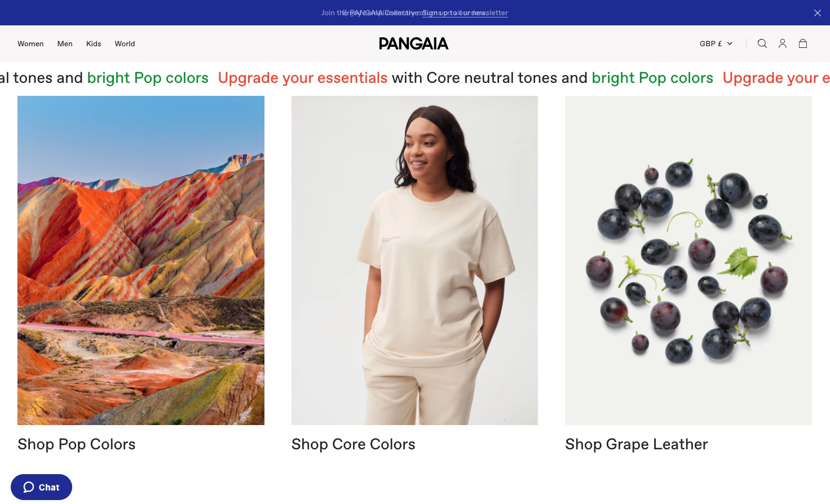830x504 pixels.
Task: Click the Shop Pop Colors link
Action: pyautogui.click(x=77, y=444)
